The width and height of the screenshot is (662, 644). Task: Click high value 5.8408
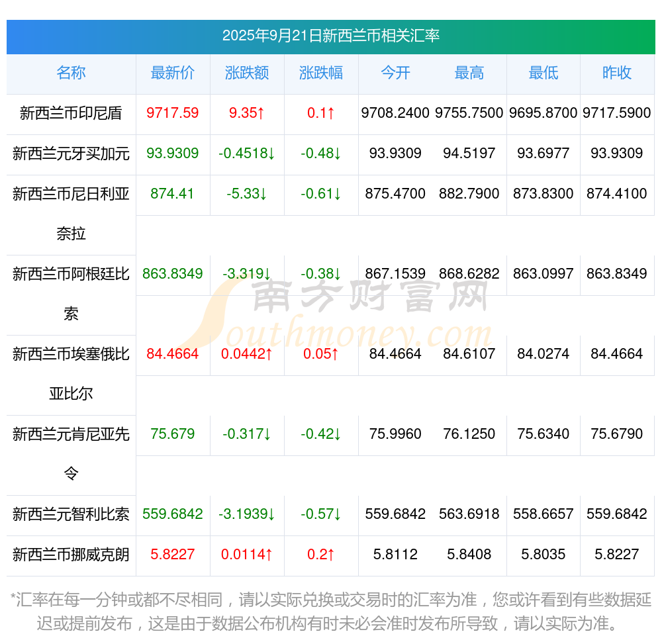(x=469, y=554)
